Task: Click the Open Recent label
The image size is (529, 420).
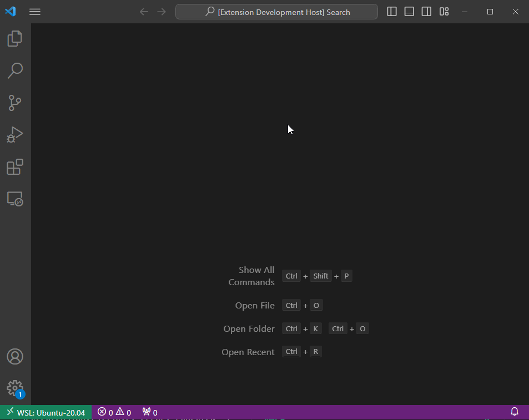Action: (248, 352)
